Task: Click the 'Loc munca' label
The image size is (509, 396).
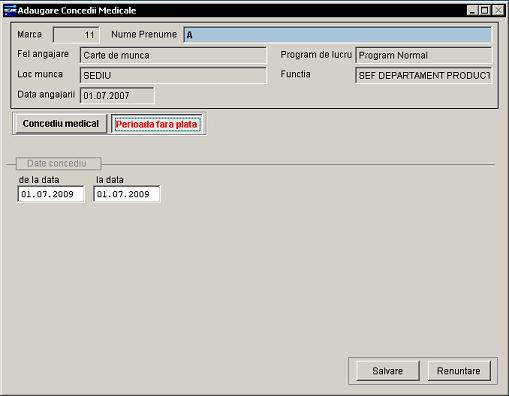Action: point(40,74)
